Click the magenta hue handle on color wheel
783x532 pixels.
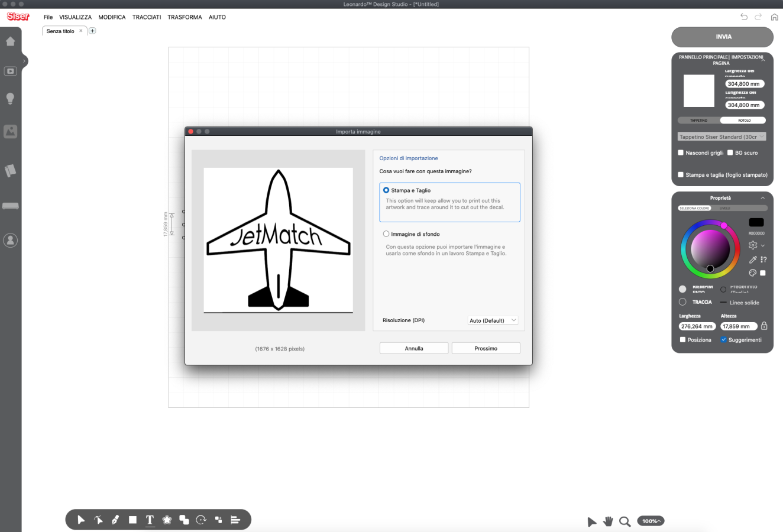click(724, 225)
